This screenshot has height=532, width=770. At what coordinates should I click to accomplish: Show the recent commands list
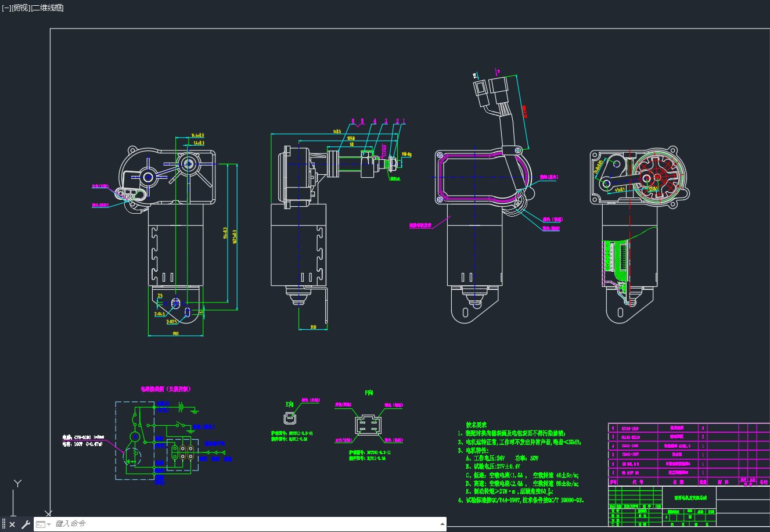point(42,524)
